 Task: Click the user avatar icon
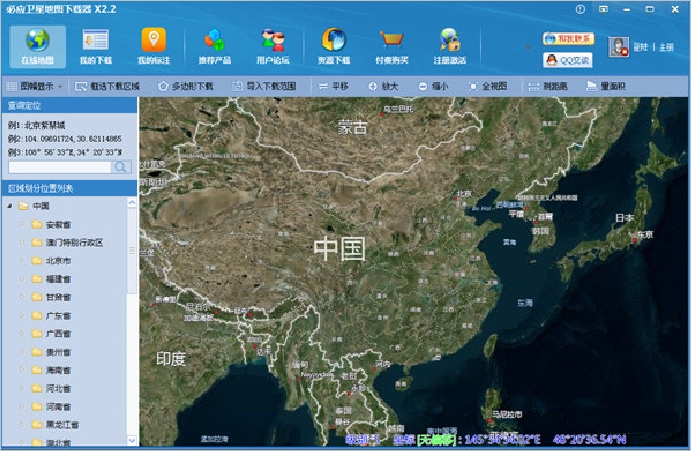[x=618, y=47]
